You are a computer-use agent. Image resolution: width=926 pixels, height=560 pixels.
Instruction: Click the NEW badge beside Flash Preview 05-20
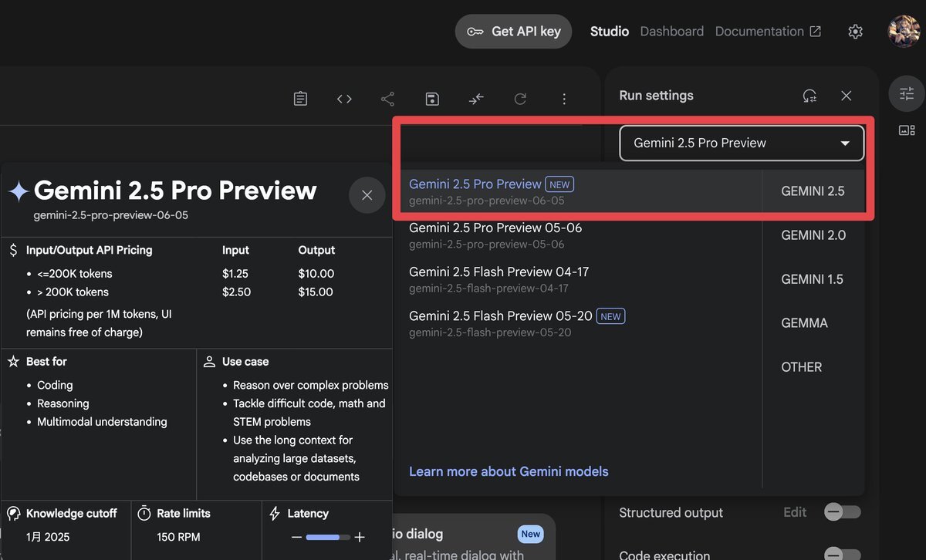[x=610, y=316]
